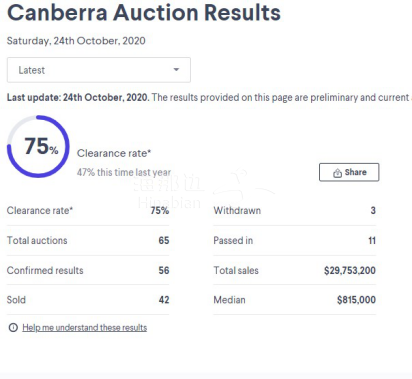Select the Saturday, 24th October, 2020 date text
Screen dimensions: 412x379
pos(76,41)
